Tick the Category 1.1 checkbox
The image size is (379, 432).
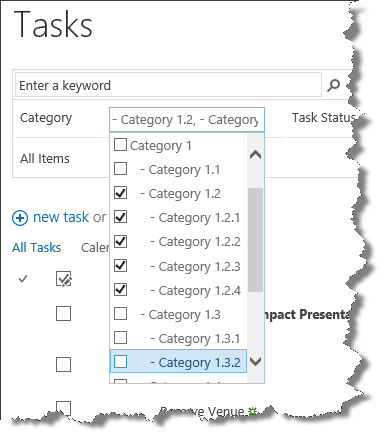(x=120, y=169)
